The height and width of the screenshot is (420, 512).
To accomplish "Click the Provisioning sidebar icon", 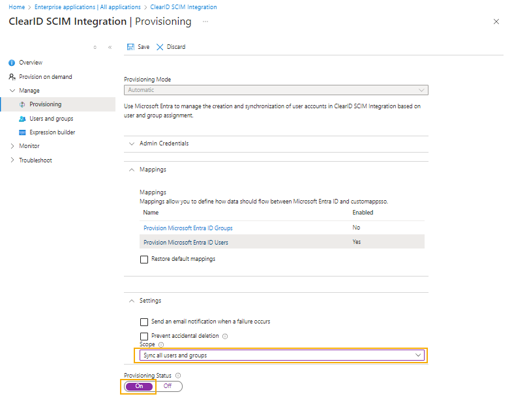I will click(22, 104).
